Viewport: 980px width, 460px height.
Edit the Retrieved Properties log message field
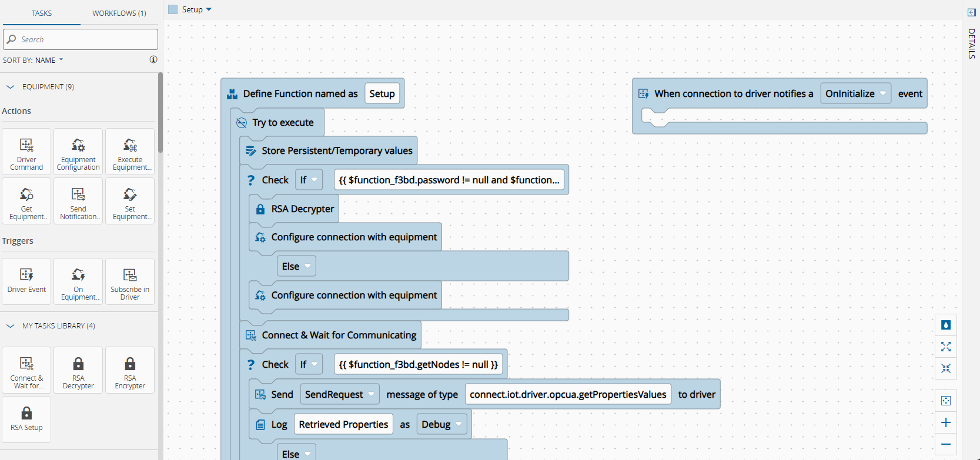pyautogui.click(x=343, y=424)
